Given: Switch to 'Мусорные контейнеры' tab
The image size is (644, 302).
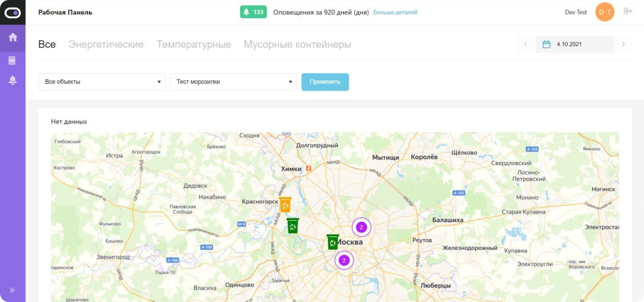Looking at the screenshot, I should (298, 44).
